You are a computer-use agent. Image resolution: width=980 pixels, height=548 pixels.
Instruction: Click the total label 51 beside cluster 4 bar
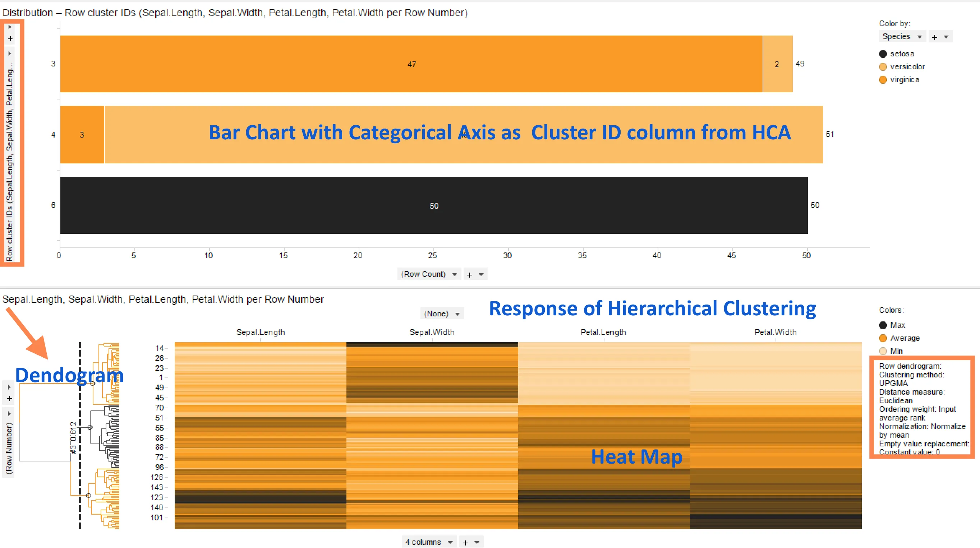(x=830, y=134)
